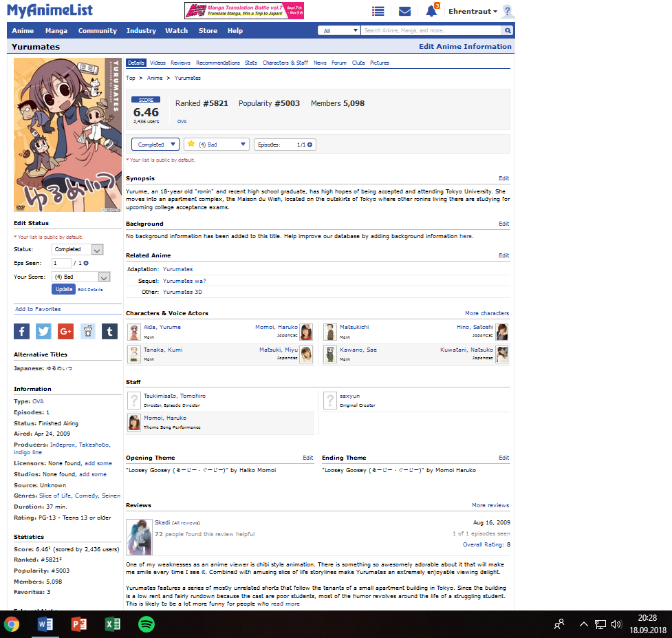This screenshot has width=672, height=638.
Task: Open the Ehrentraut profile dropdown
Action: (473, 12)
